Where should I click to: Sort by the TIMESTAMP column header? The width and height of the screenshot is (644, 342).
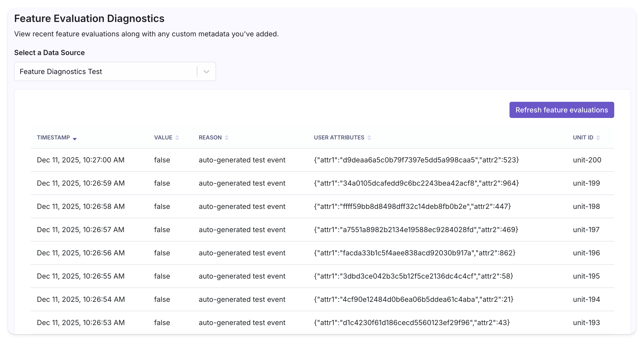point(53,138)
